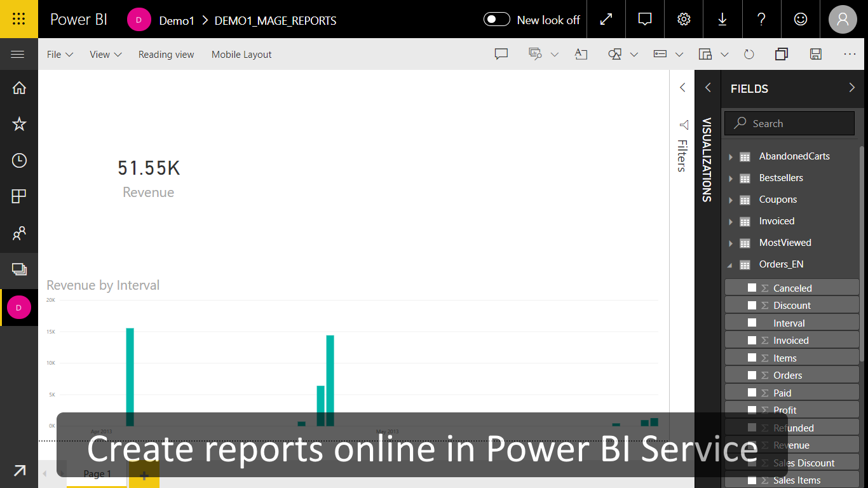Refresh the report data
Image resolution: width=868 pixels, height=488 pixels.
749,54
